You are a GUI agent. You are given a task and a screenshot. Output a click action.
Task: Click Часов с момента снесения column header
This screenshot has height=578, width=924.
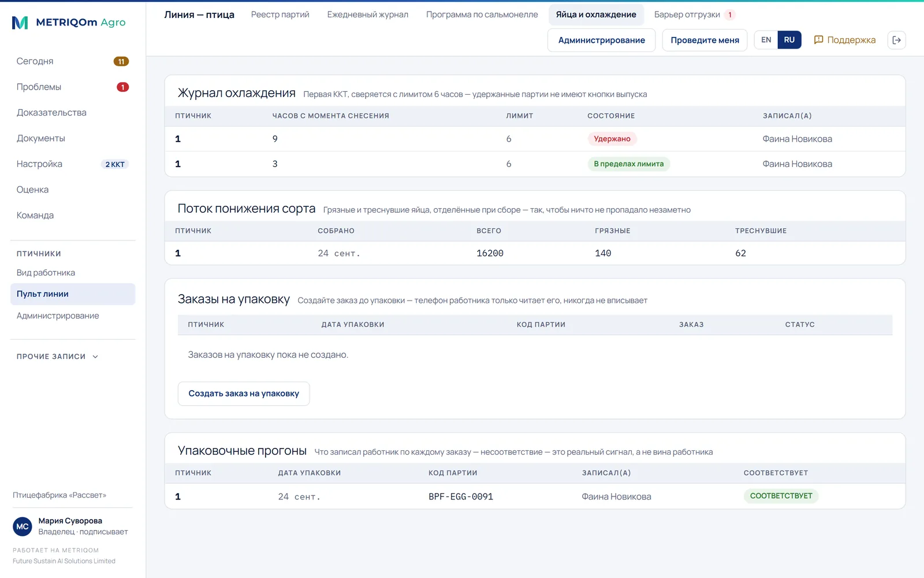coord(330,116)
